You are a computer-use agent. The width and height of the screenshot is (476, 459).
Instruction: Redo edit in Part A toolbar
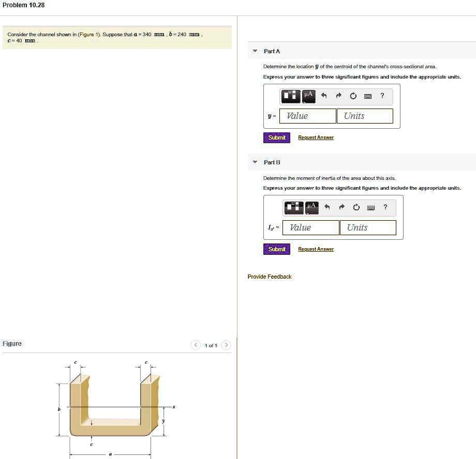coord(339,96)
